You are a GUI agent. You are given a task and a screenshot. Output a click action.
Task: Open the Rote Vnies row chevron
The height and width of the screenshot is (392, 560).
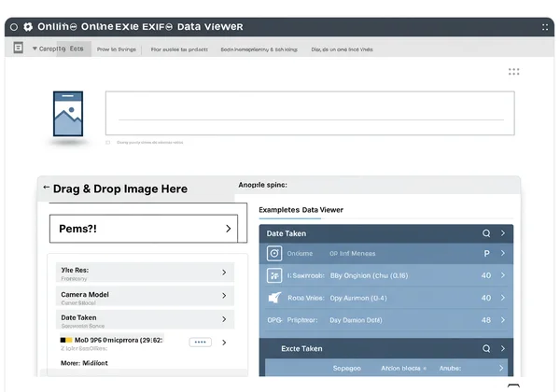(503, 298)
